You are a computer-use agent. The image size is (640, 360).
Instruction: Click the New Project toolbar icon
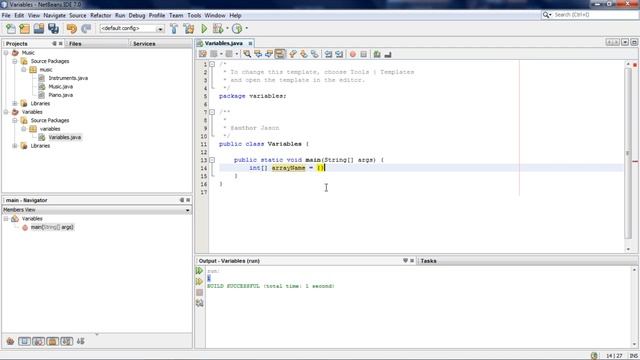pos(24,29)
